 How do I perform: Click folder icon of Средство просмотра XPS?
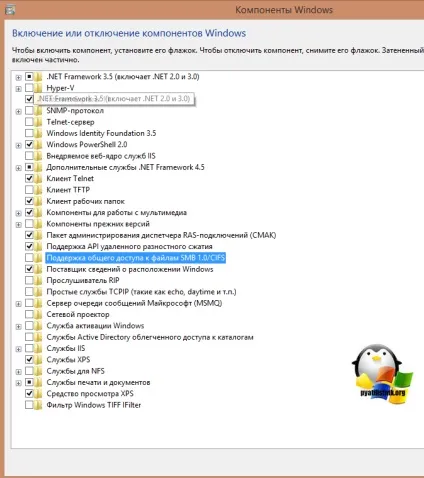coord(38,394)
